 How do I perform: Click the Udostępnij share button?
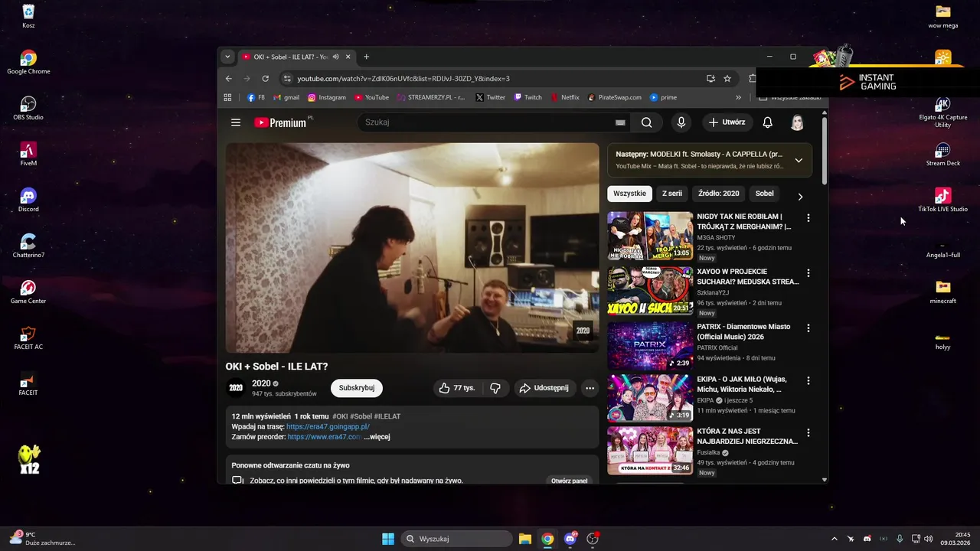click(x=544, y=388)
